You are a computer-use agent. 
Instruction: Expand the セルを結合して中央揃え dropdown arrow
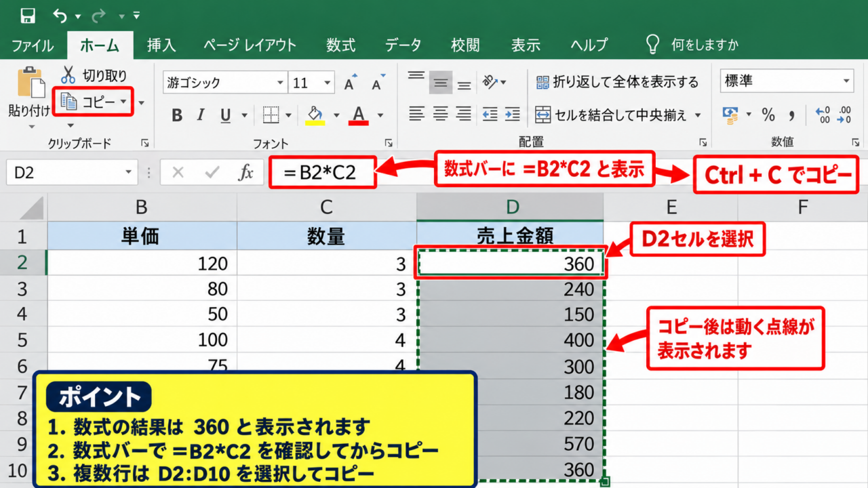(x=698, y=115)
